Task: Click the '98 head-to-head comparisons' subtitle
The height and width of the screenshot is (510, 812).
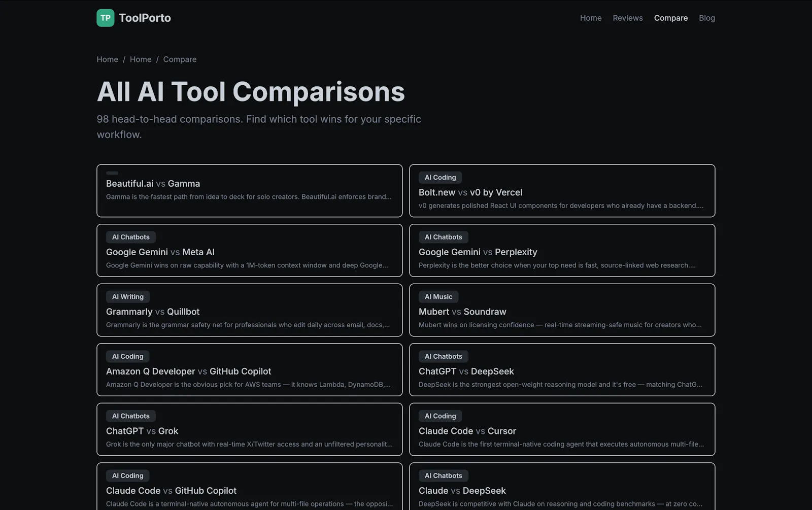Action: tap(259, 127)
